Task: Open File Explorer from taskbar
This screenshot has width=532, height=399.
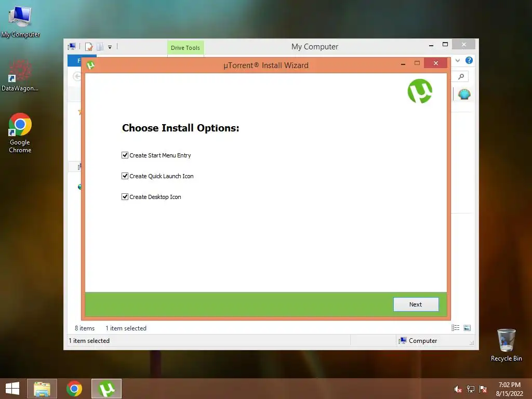Action: click(42, 389)
